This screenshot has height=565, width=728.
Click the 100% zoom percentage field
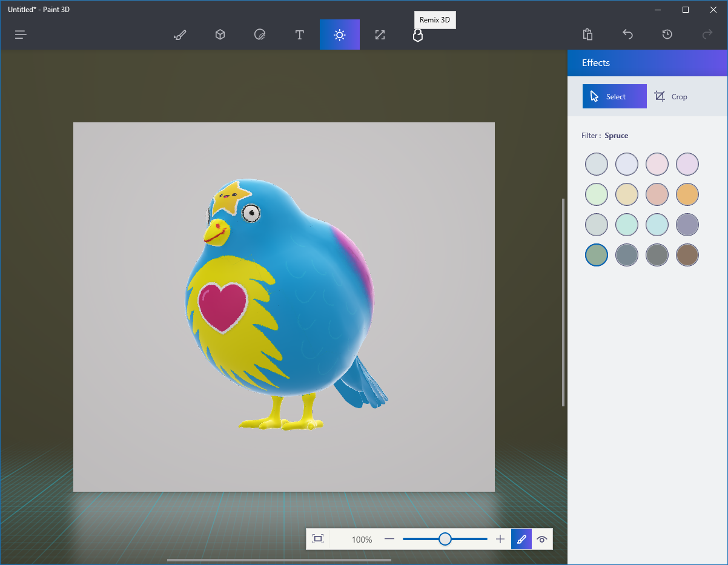pos(362,539)
